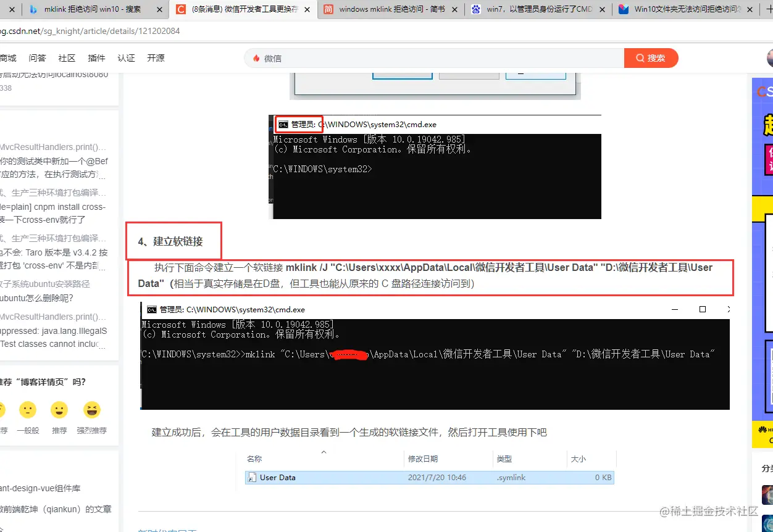The width and height of the screenshot is (773, 532).
Task: Click the '修改日期' column header
Action: point(423,459)
